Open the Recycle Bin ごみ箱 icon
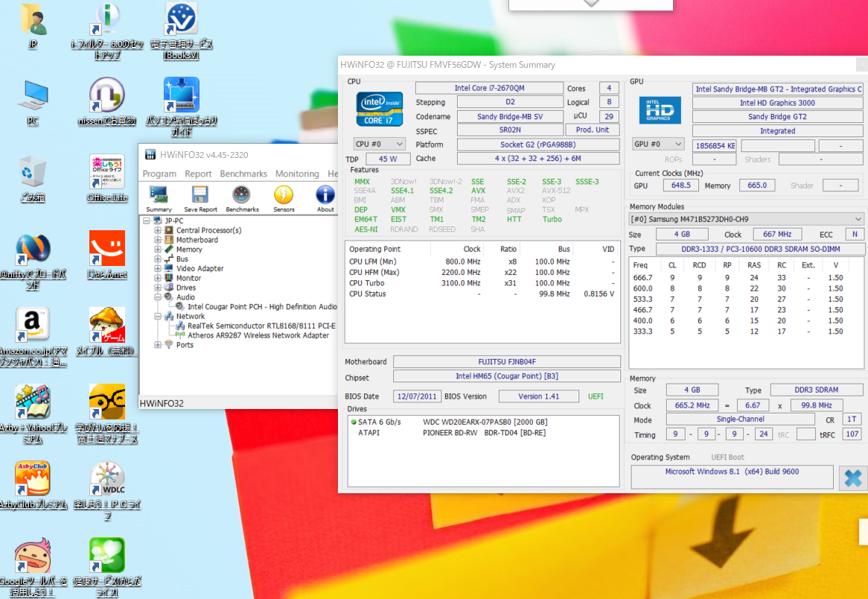 coord(33,179)
